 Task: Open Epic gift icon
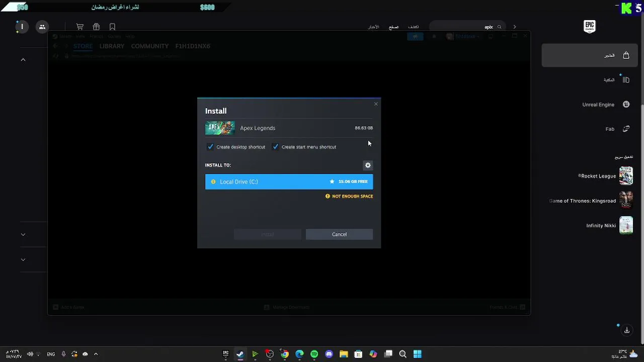tap(96, 27)
